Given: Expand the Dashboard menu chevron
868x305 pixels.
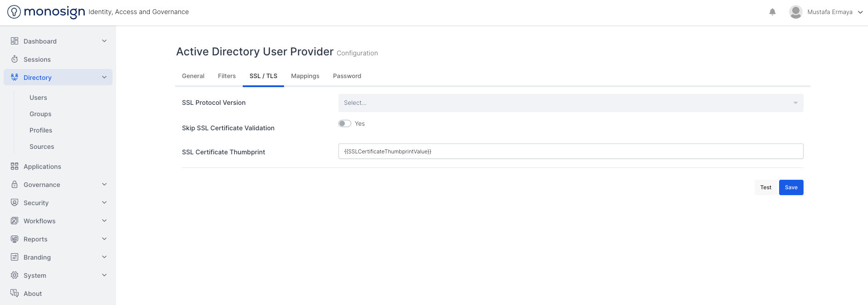Looking at the screenshot, I should point(104,41).
